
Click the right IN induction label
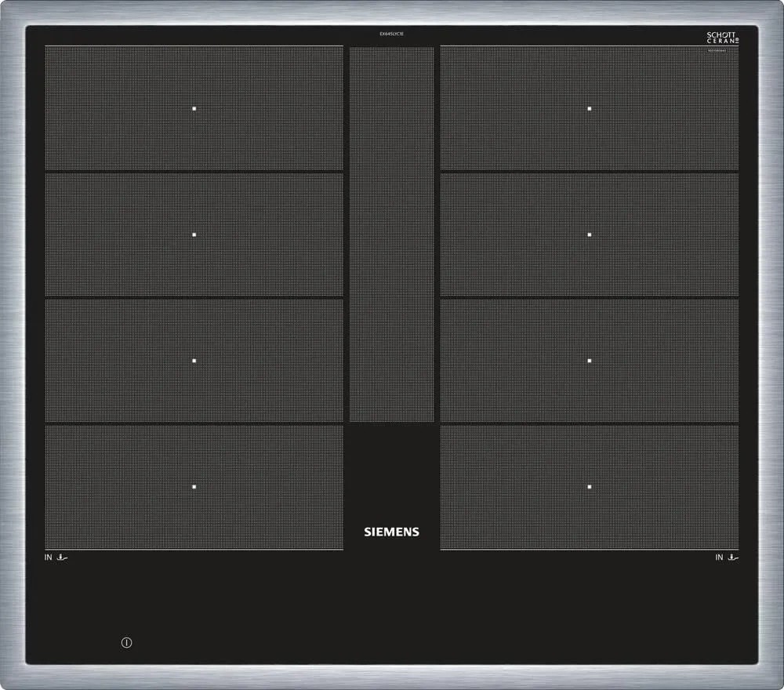click(x=719, y=557)
